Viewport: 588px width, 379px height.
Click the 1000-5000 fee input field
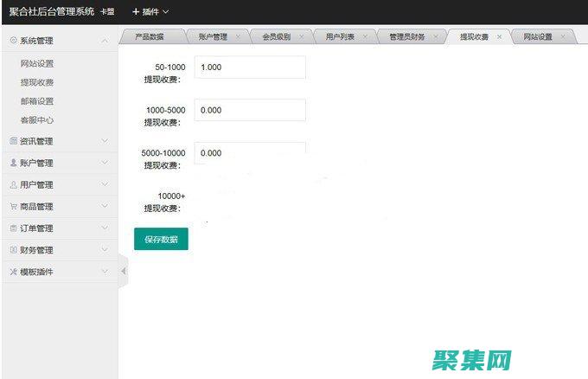[250, 110]
